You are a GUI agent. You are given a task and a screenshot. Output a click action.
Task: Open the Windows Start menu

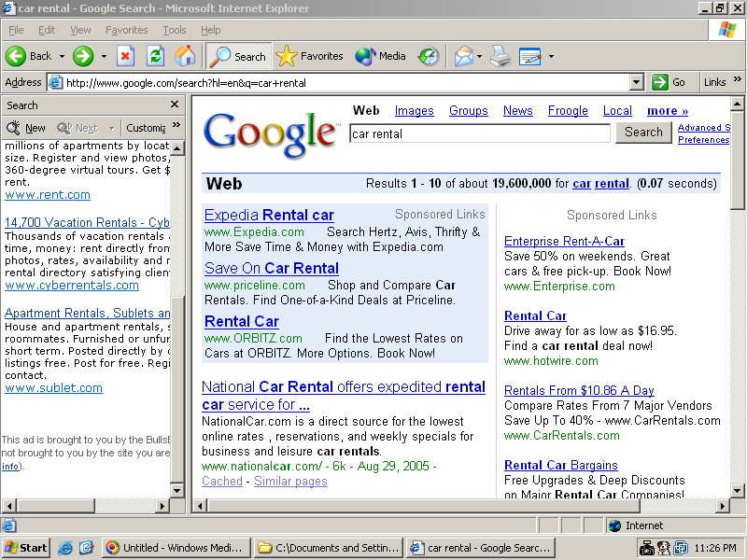(x=26, y=548)
